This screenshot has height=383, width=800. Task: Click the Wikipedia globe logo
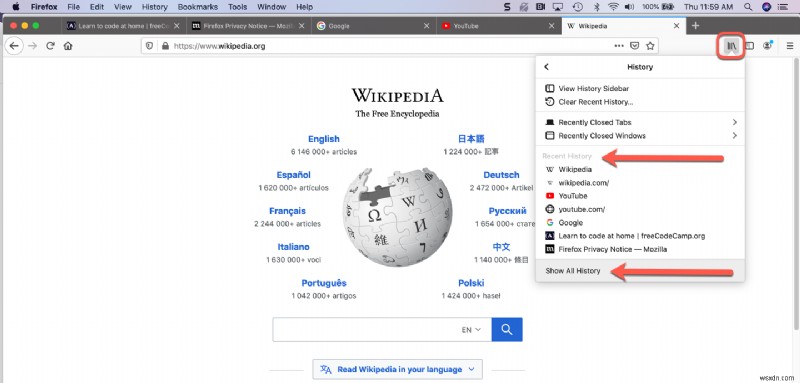(x=397, y=217)
